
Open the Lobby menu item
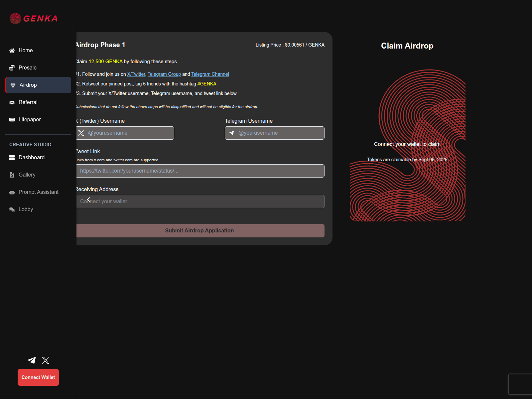(38, 209)
